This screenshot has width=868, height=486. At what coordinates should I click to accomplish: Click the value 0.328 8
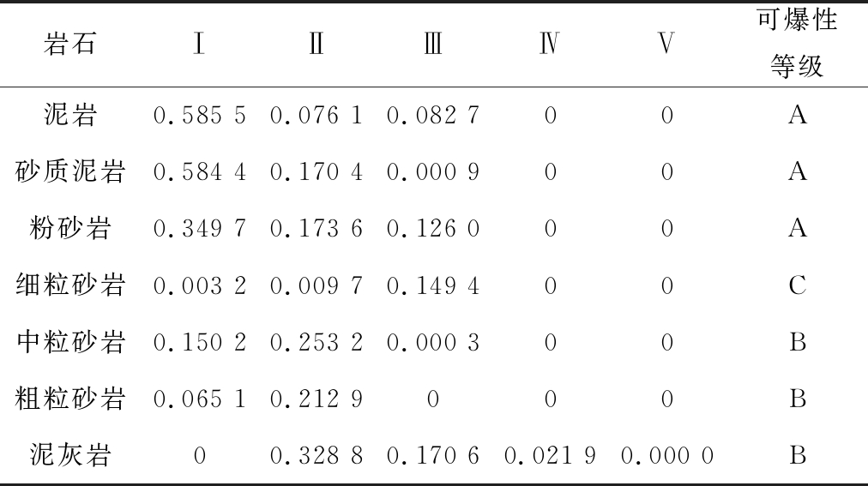click(316, 455)
